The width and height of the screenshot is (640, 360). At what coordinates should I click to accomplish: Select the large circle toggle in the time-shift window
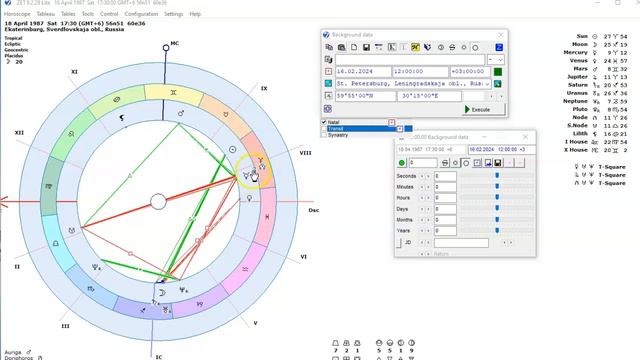click(x=466, y=163)
